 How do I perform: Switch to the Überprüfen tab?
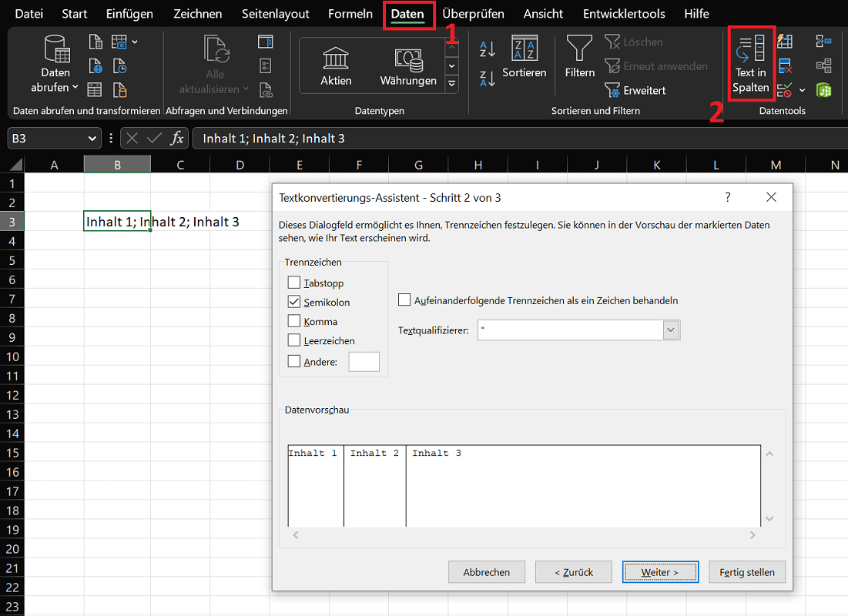(473, 14)
